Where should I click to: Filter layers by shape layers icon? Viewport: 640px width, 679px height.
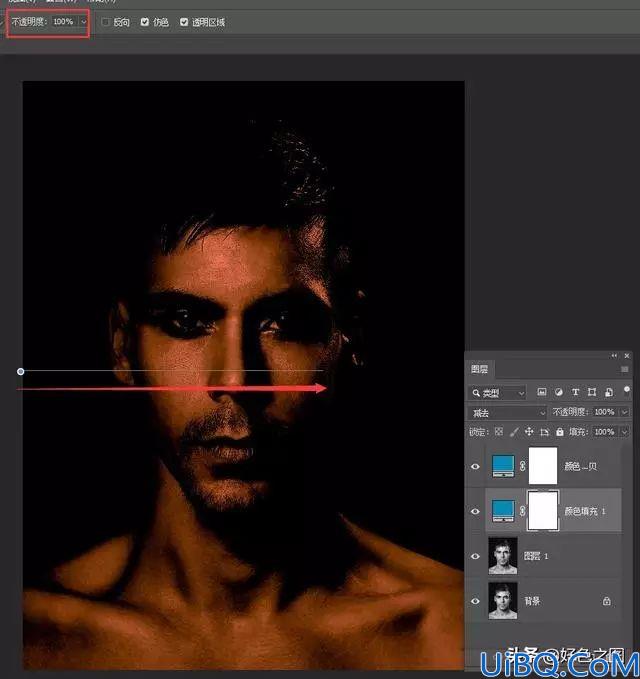pos(592,392)
